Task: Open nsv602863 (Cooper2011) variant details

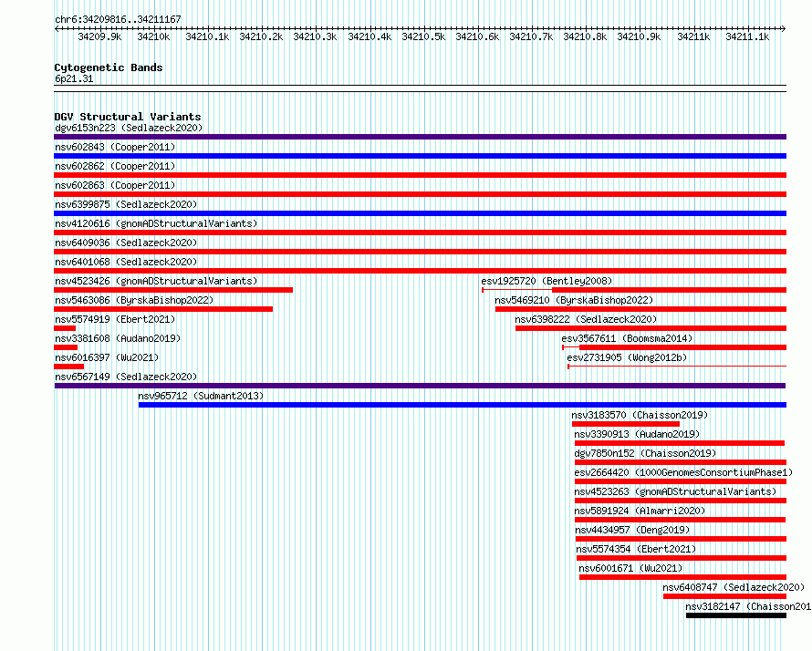Action: 115,185
